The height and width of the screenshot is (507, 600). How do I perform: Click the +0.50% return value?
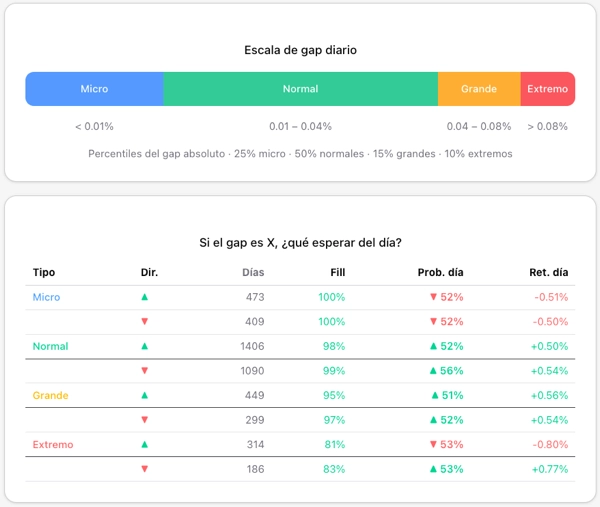549,346
